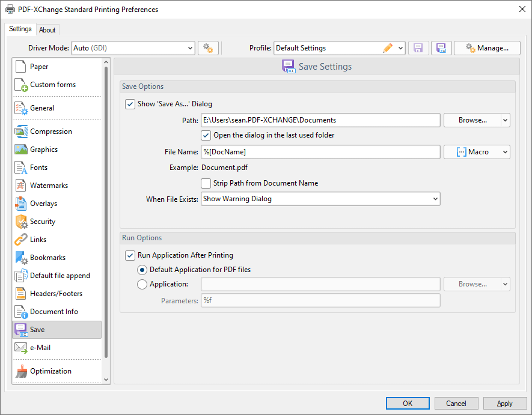Uncheck Show 'Save As...' Dialog
Viewport: 532px width, 415px height.
pos(130,104)
